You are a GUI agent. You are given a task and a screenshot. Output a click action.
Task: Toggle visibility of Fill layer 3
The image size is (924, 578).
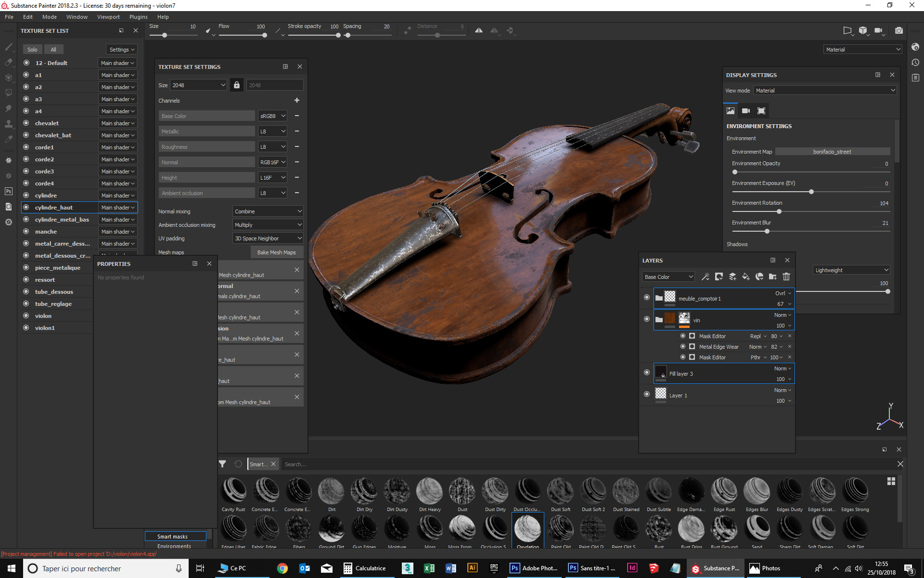tap(646, 372)
